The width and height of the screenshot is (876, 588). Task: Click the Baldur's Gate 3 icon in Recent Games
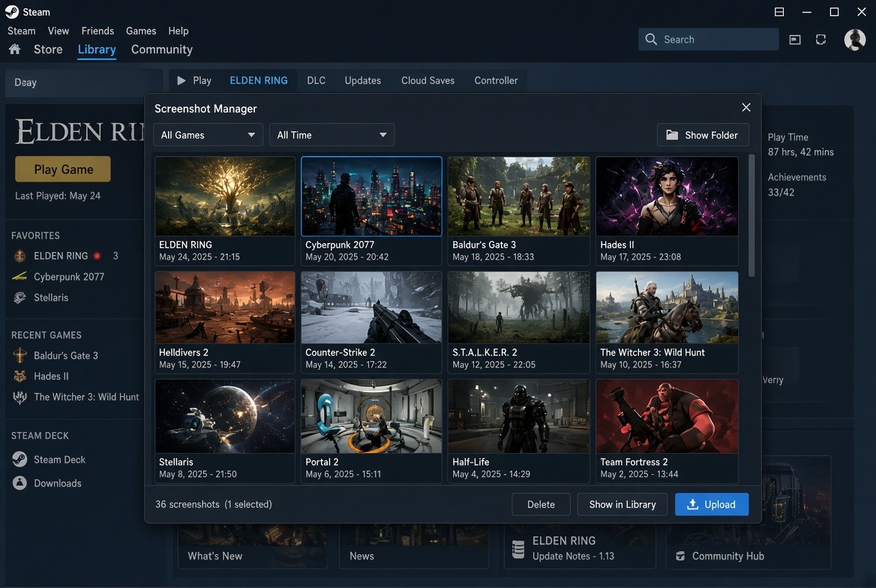pos(20,355)
